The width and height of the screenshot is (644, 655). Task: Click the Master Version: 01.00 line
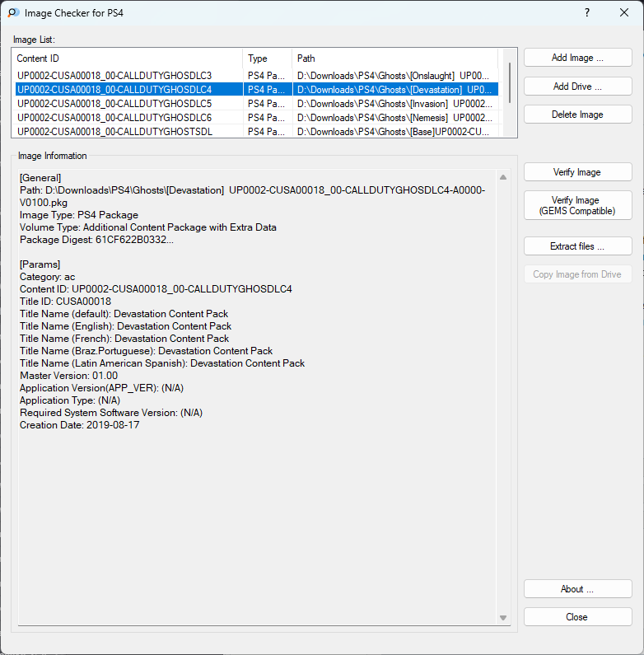click(68, 376)
